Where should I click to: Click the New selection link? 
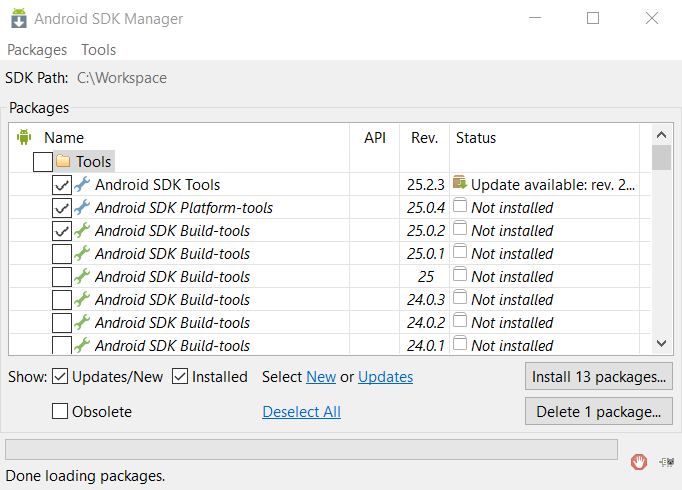[x=321, y=377]
